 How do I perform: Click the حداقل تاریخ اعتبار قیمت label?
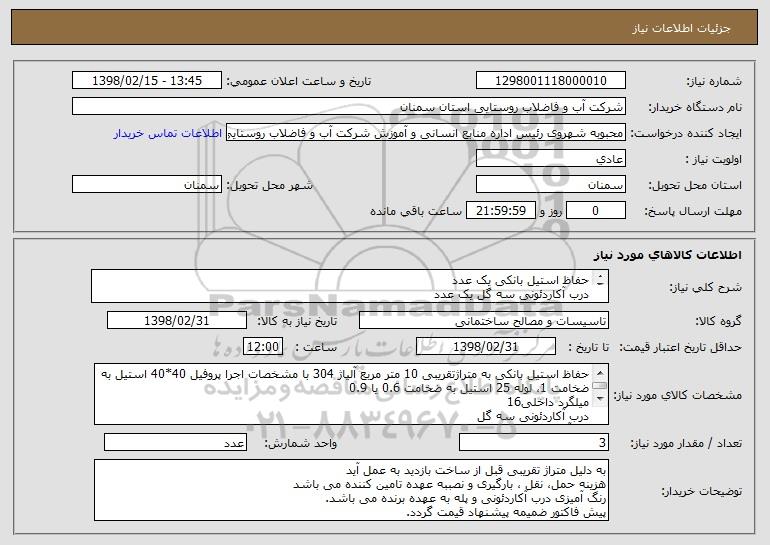tap(680, 347)
